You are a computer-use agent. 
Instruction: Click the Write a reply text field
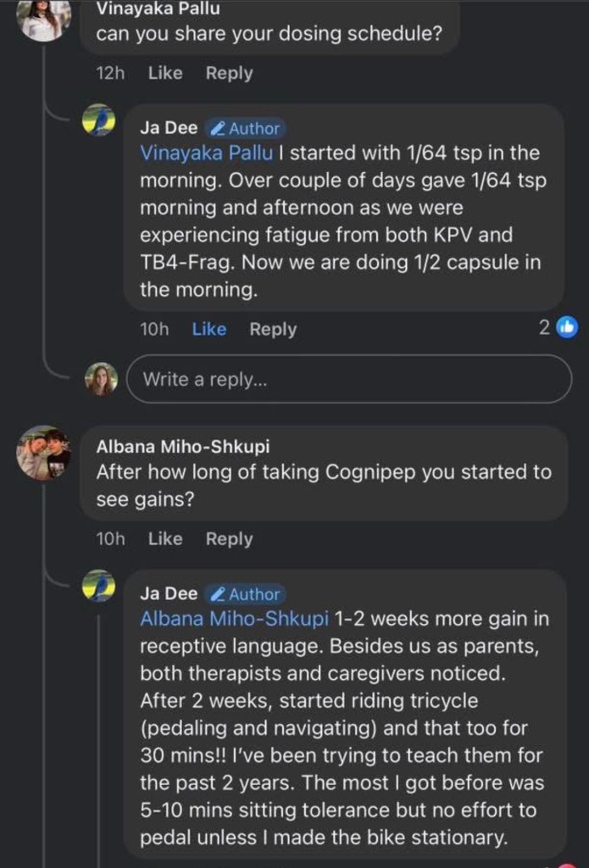pos(348,379)
